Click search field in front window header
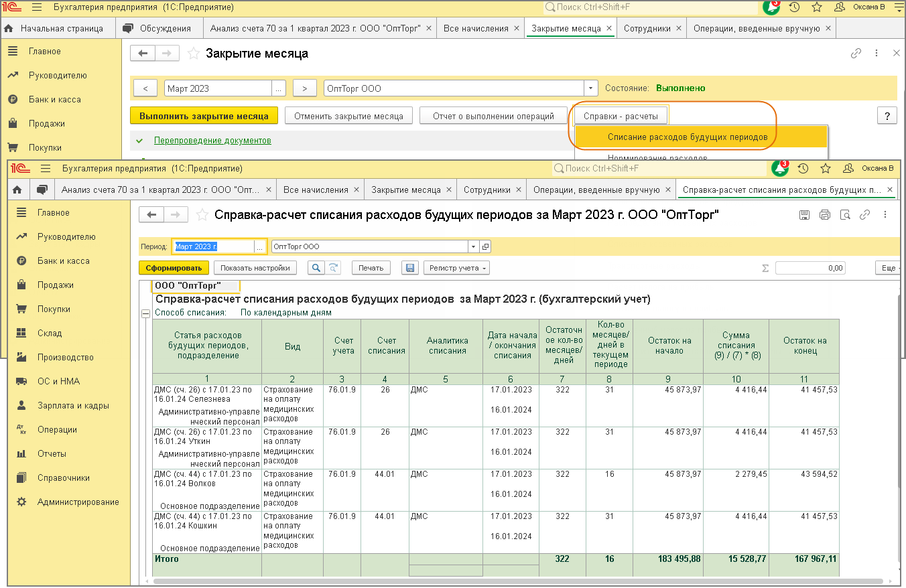This screenshot has width=906, height=588. [659, 168]
